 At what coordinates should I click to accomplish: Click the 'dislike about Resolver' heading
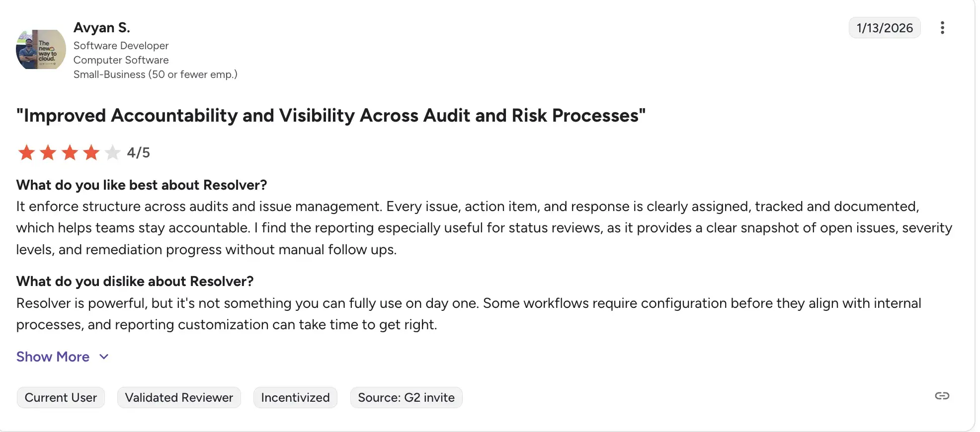click(x=135, y=281)
